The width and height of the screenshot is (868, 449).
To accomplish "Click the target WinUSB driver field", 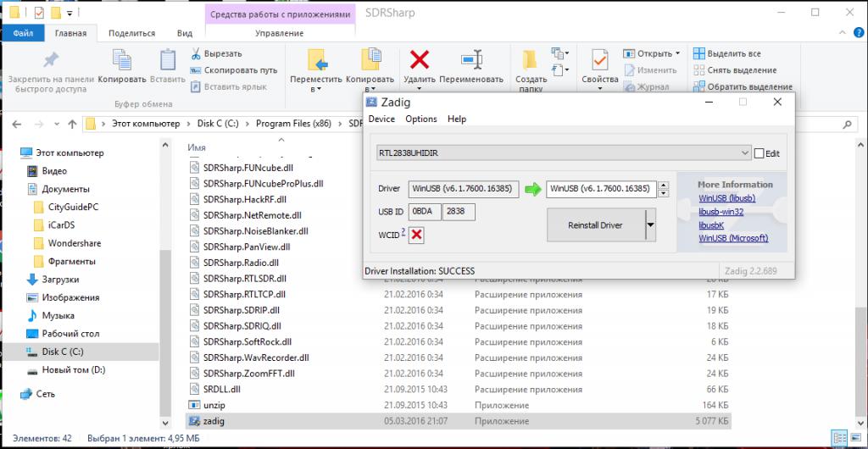I will (601, 188).
